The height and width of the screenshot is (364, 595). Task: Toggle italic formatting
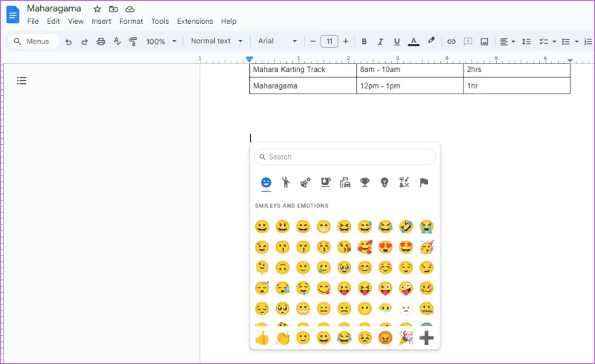pos(380,42)
